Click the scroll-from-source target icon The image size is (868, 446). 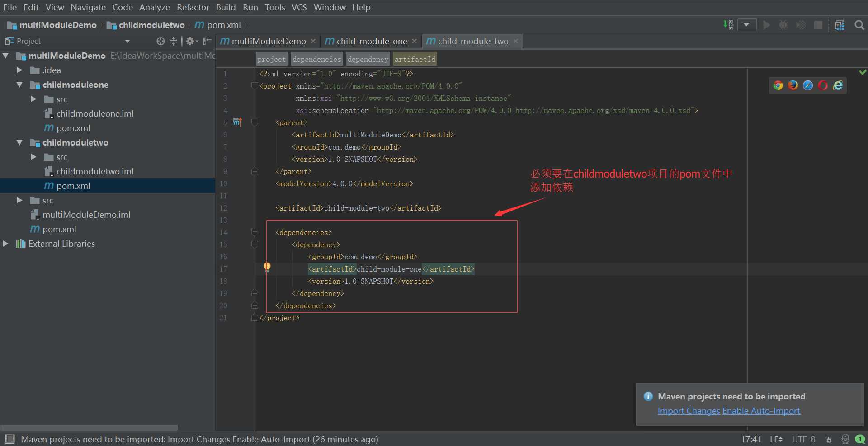pos(160,41)
